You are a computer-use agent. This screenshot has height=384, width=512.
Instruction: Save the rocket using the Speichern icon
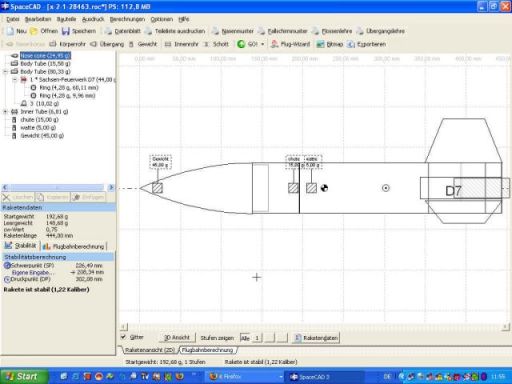click(66, 31)
